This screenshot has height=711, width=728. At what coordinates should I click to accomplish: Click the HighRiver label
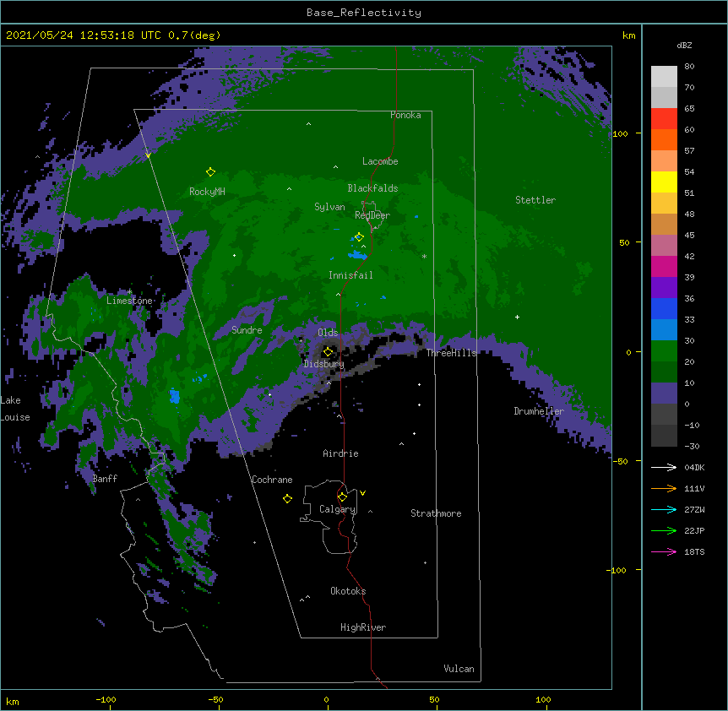363,627
